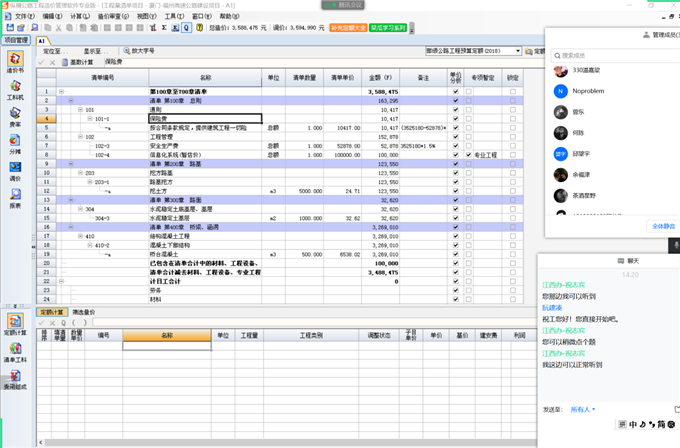Collapse the 第100章至700章清单 tree node
The image size is (680, 448).
click(61, 92)
